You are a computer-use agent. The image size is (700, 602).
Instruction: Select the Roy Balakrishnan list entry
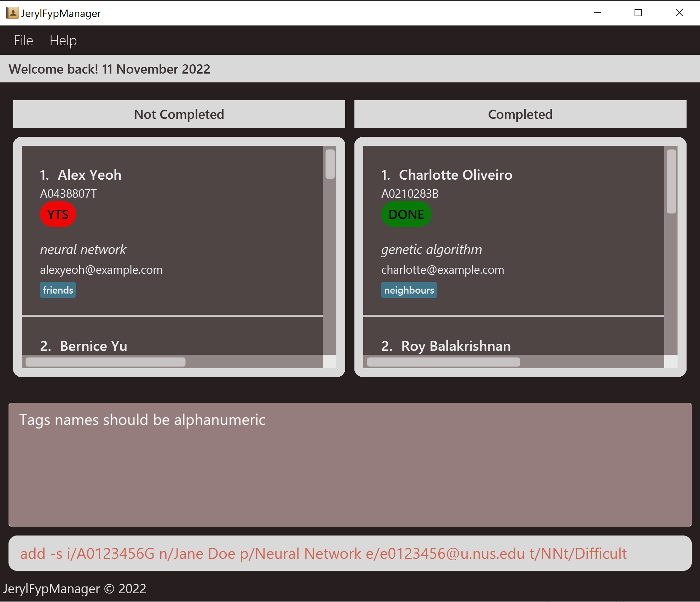click(x=456, y=346)
